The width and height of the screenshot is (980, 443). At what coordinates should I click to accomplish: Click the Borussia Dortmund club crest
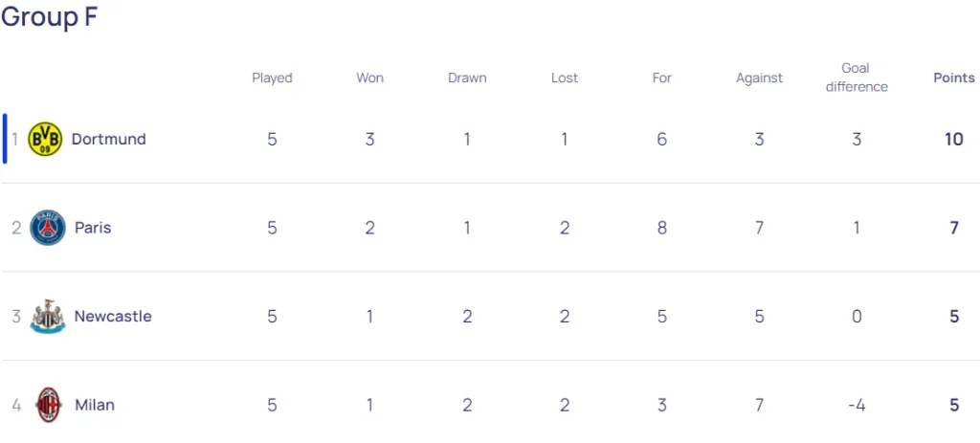45,140
